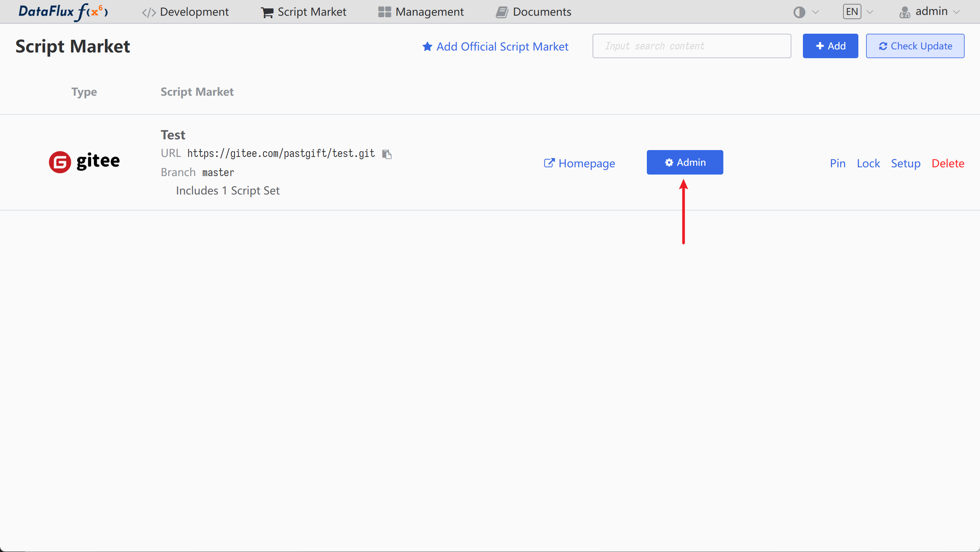Open the Development menu
This screenshot has width=980, height=552.
tap(186, 12)
